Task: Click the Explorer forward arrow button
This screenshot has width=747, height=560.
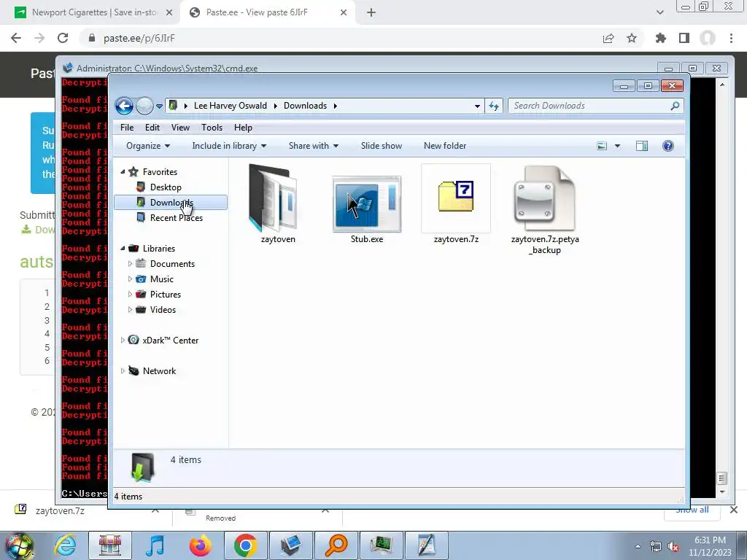Action: 144,106
